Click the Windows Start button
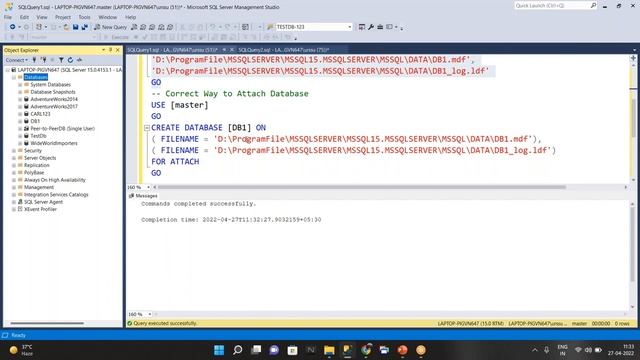 (219, 350)
